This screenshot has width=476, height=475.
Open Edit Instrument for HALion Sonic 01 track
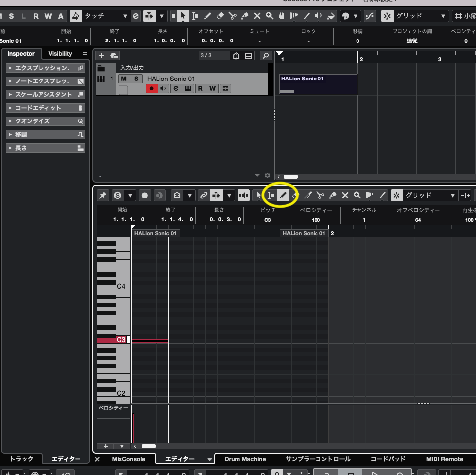pos(176,88)
